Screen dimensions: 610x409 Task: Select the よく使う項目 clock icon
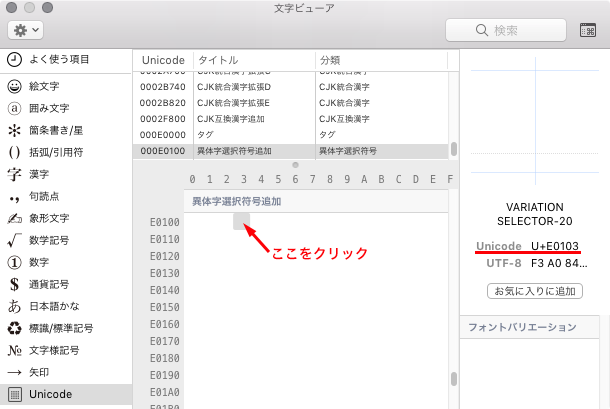[15, 59]
